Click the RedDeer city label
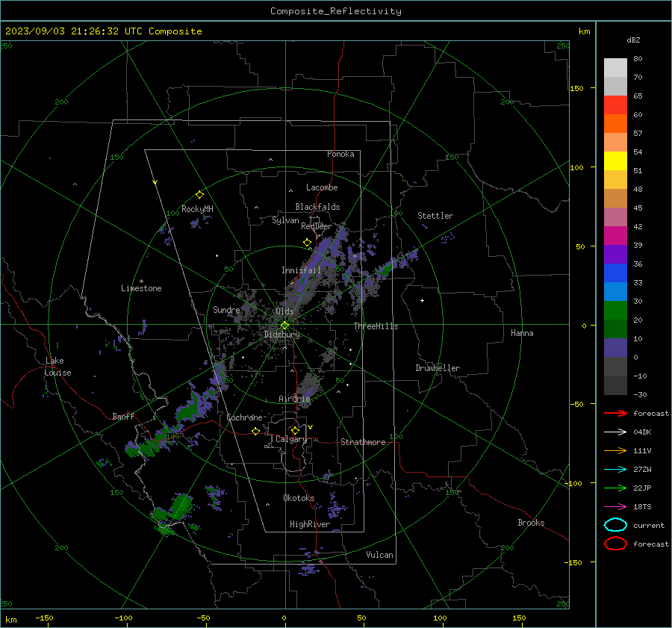Screen dimensions: 672x628 point(317,226)
